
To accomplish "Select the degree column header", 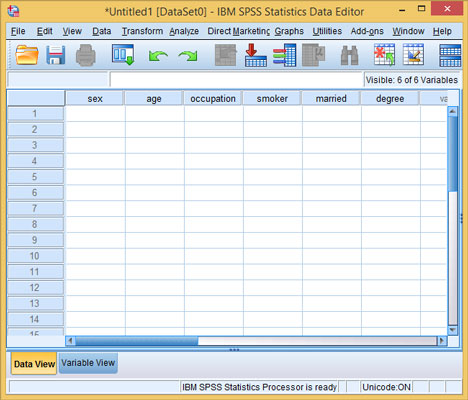I will [390, 99].
